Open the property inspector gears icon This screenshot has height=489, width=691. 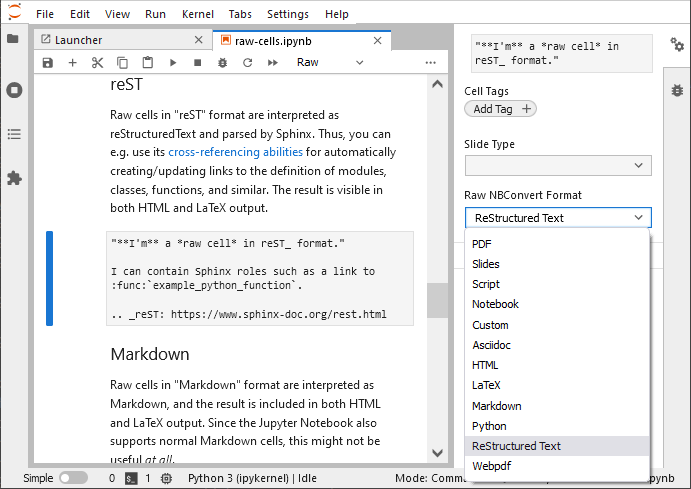(677, 46)
